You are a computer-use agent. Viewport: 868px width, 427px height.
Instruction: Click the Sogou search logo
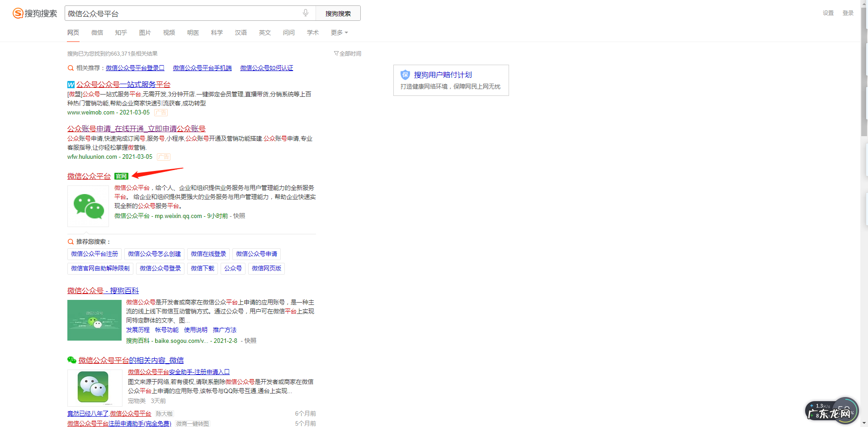click(35, 14)
